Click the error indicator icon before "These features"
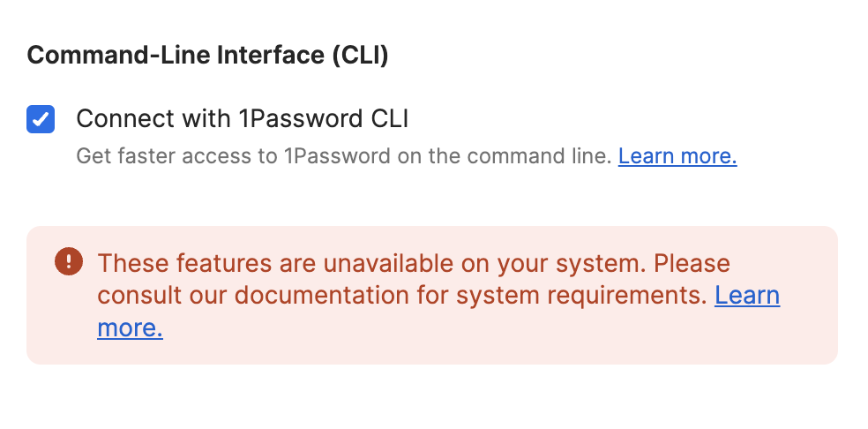 [x=69, y=261]
